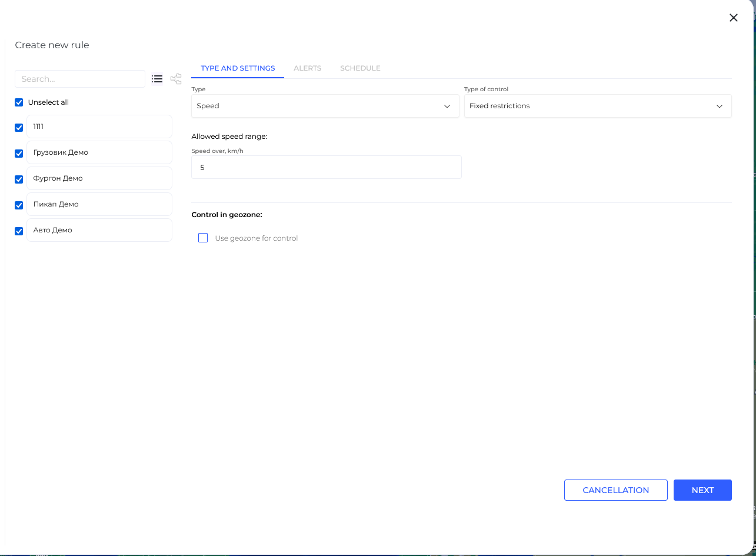Screen dimensions: 756x556
Task: Toggle the Unselect all checkbox
Action: pos(19,102)
